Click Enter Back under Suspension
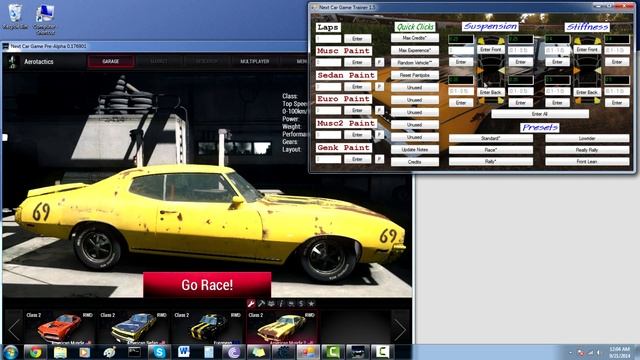This screenshot has height=360, width=640. point(491,92)
